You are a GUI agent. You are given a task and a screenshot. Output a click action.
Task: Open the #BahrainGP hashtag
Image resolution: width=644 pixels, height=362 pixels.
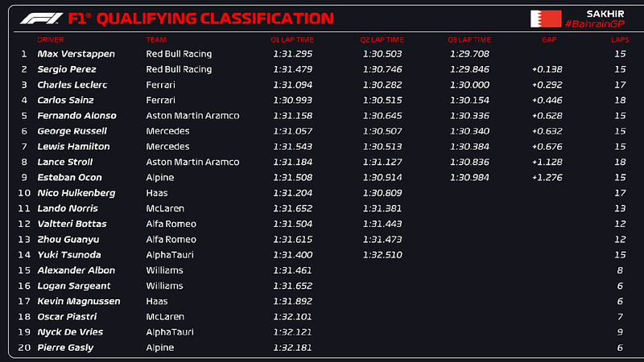[x=595, y=24]
